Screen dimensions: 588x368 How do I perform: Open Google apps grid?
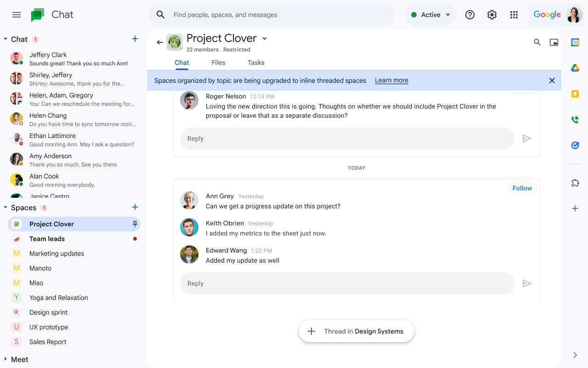click(514, 15)
